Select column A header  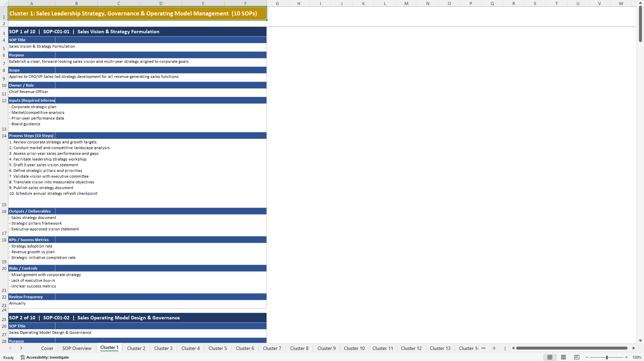tap(32, 3)
